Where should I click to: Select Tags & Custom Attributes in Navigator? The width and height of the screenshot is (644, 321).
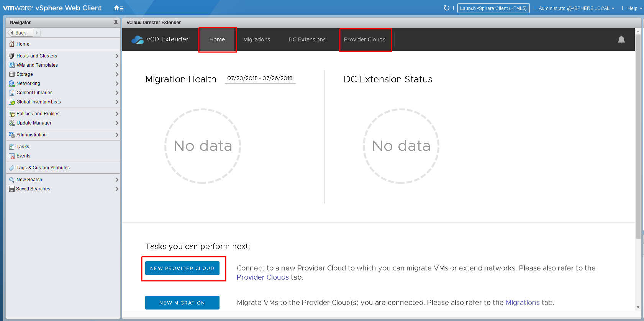click(x=43, y=168)
